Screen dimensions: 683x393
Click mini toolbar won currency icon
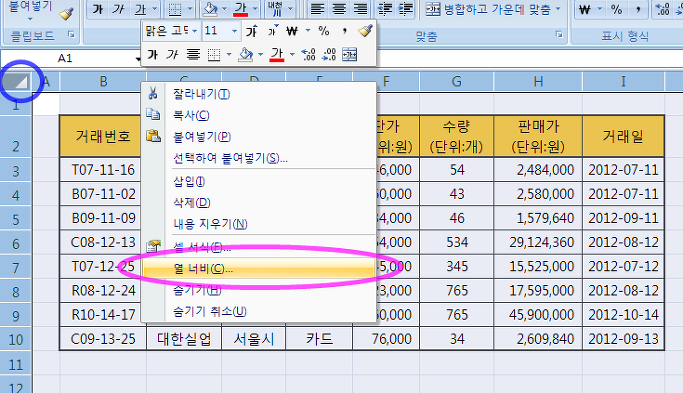pyautogui.click(x=292, y=31)
